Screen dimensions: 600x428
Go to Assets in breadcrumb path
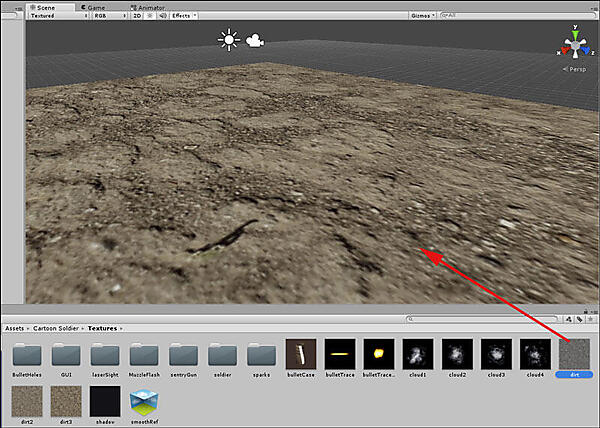tap(15, 328)
